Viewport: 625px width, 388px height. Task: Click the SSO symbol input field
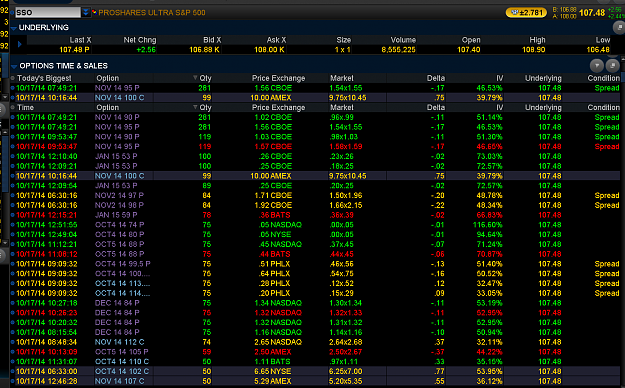pos(48,12)
